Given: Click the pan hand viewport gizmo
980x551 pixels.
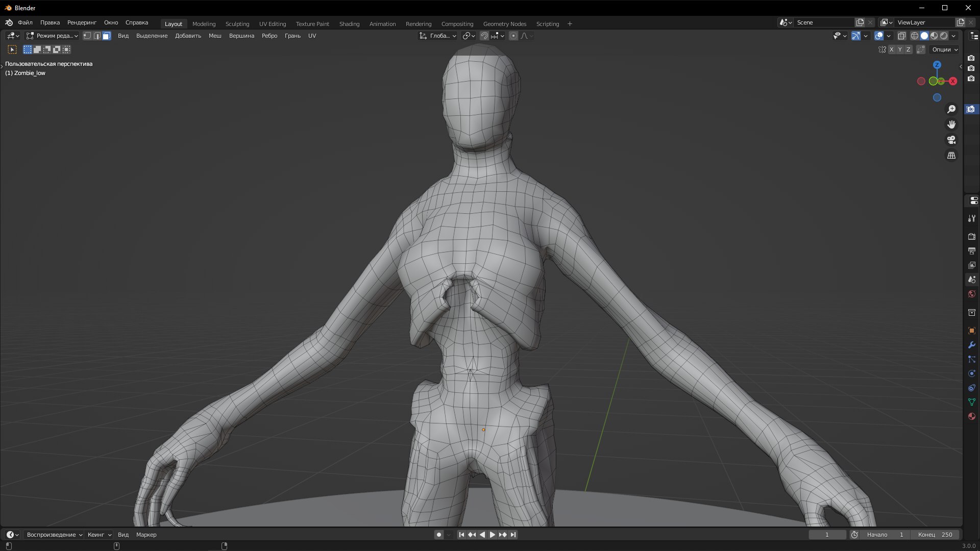Looking at the screenshot, I should 951,124.
